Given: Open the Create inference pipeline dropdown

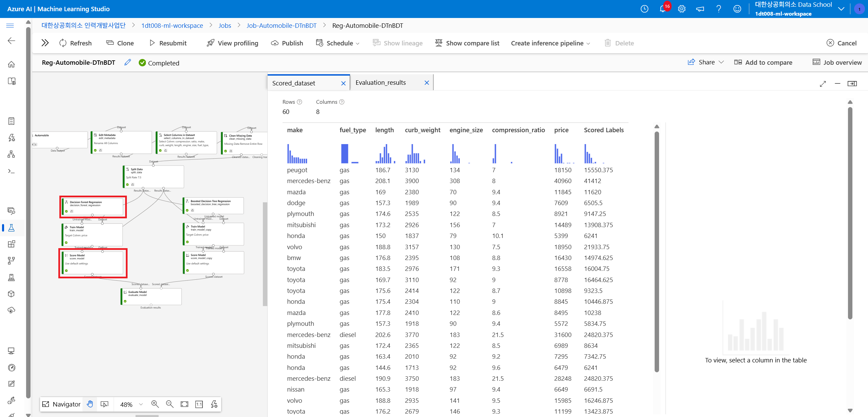Looking at the screenshot, I should coord(551,43).
